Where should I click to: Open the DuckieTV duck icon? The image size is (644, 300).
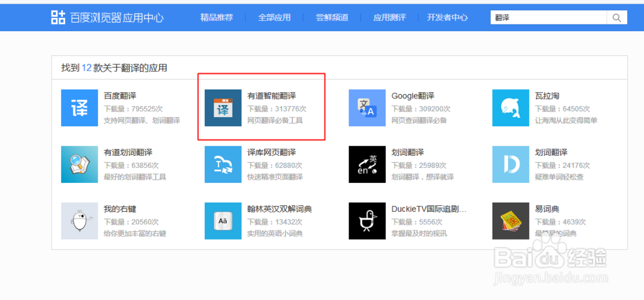(367, 221)
